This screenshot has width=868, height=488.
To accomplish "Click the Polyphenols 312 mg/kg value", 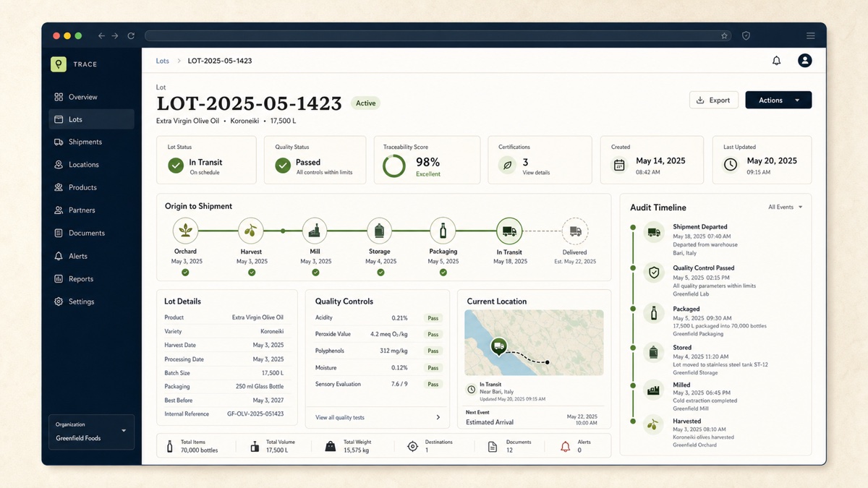I will (x=393, y=351).
